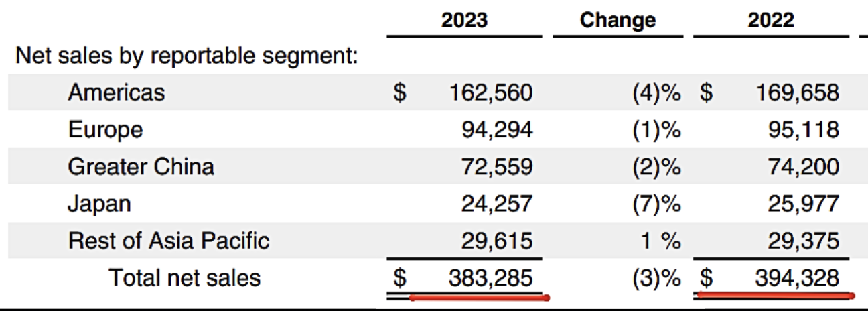Viewport: 868px width, 311px height.
Task: Click the Greater China 2022 value 74,200
Action: click(804, 166)
